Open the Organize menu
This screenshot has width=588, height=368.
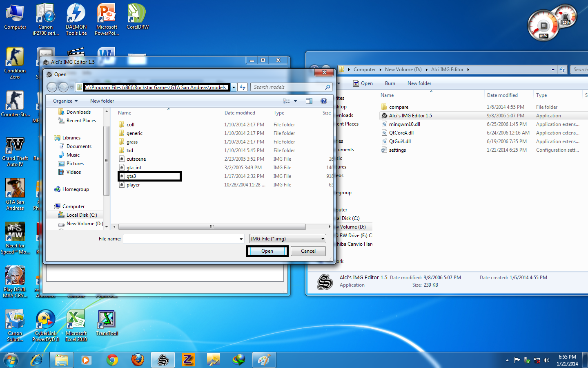click(65, 101)
